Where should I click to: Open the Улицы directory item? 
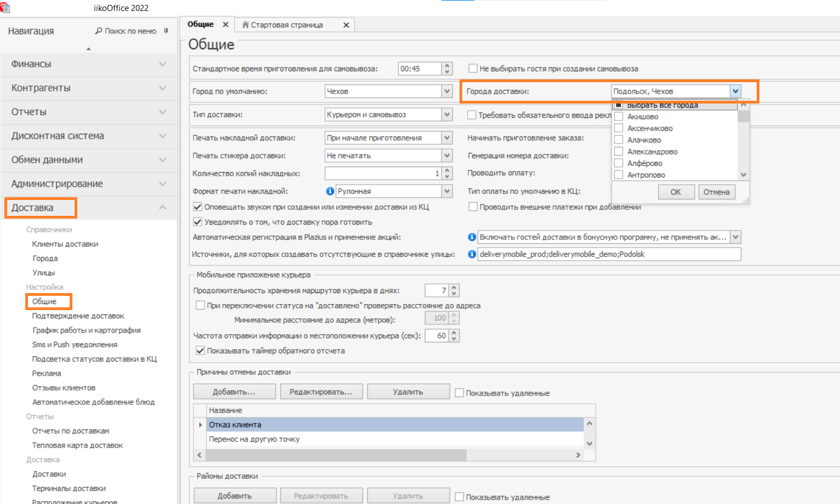pos(43,272)
